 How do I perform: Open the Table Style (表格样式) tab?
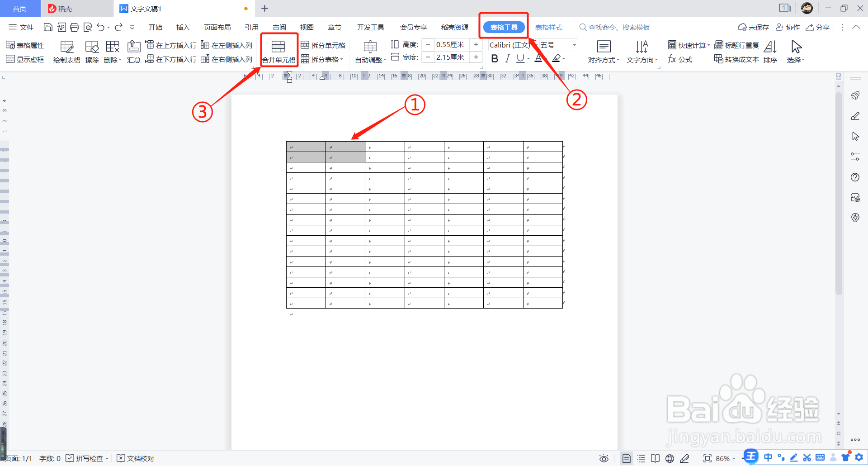click(549, 27)
